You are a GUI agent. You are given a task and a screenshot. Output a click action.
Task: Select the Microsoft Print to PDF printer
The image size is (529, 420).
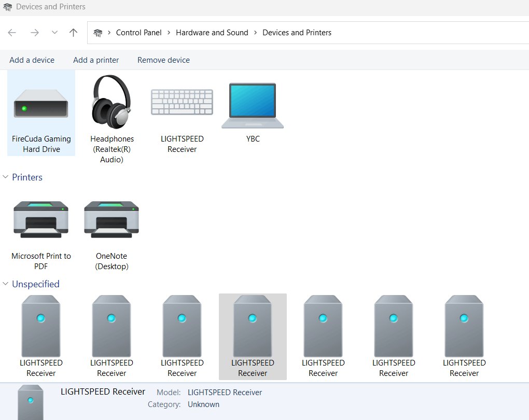coord(41,219)
